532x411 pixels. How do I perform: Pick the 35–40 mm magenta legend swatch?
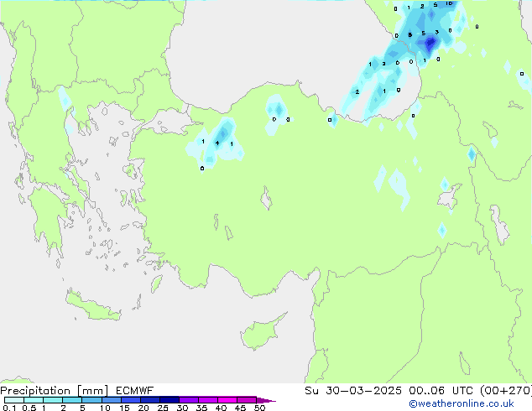(x=207, y=400)
